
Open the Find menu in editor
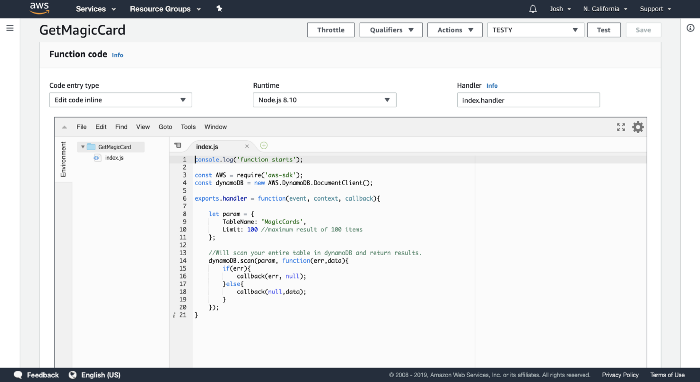121,127
